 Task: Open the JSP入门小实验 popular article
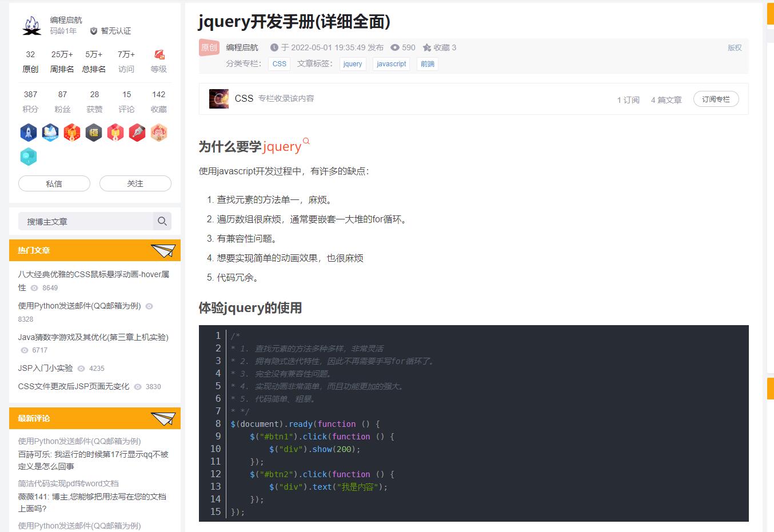(46, 368)
